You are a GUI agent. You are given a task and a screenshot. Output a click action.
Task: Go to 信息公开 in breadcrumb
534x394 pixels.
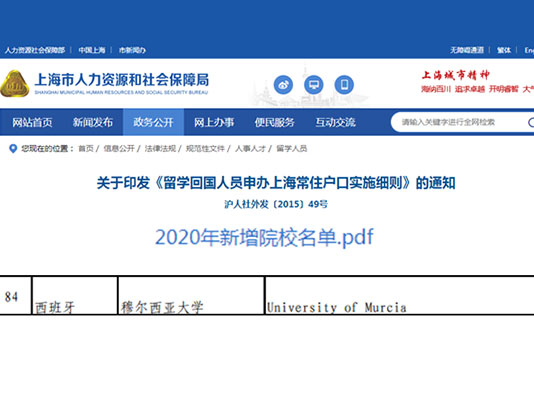[x=119, y=148]
